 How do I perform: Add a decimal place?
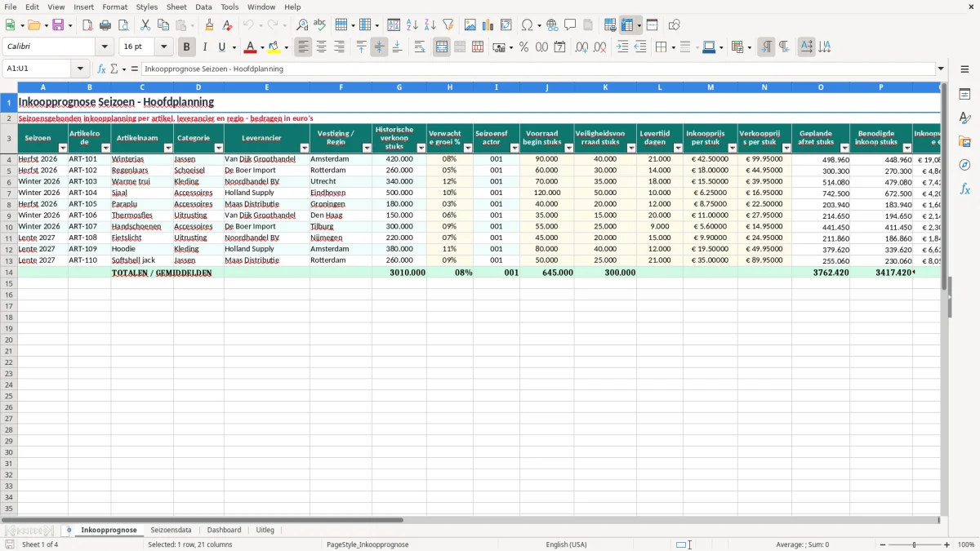[x=581, y=47]
